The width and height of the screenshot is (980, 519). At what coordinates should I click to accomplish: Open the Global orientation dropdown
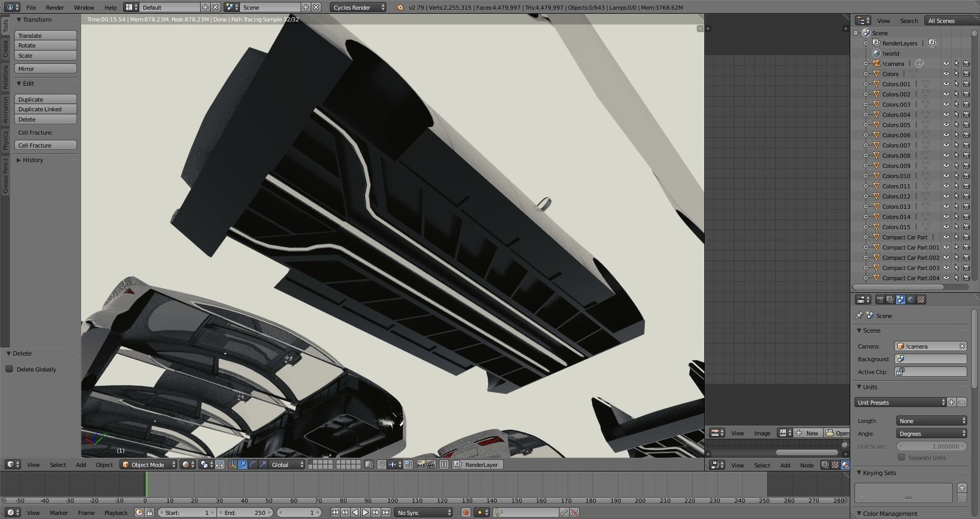click(x=287, y=464)
